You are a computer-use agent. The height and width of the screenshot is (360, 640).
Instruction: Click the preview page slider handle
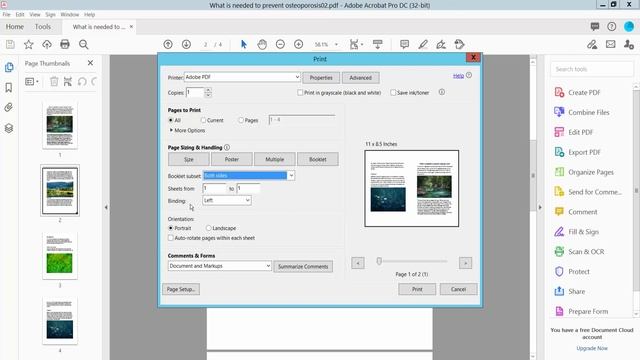(379, 261)
